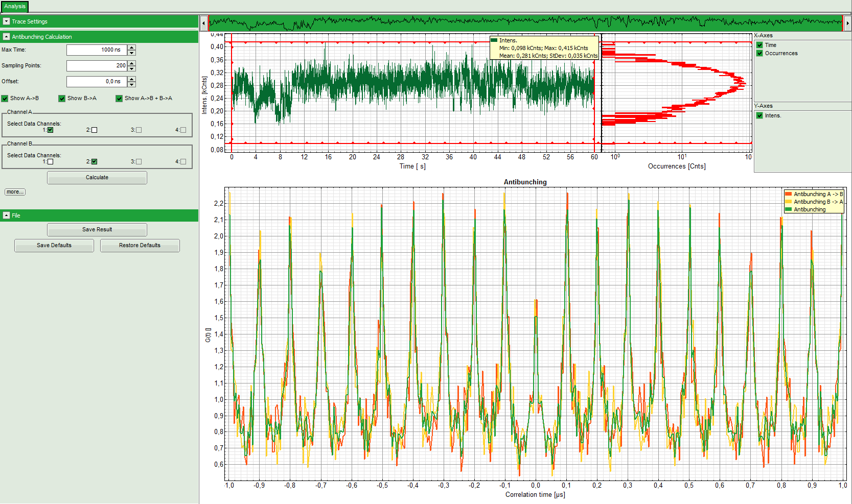The width and height of the screenshot is (852, 504).
Task: Decrease Sampling Points with down spinner arrow
Action: (x=132, y=68)
